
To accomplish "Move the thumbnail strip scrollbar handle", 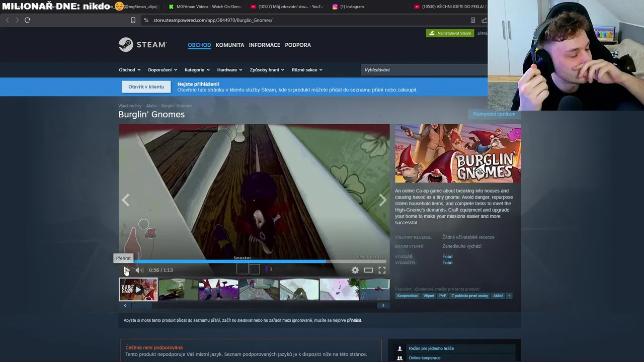I will [141, 305].
